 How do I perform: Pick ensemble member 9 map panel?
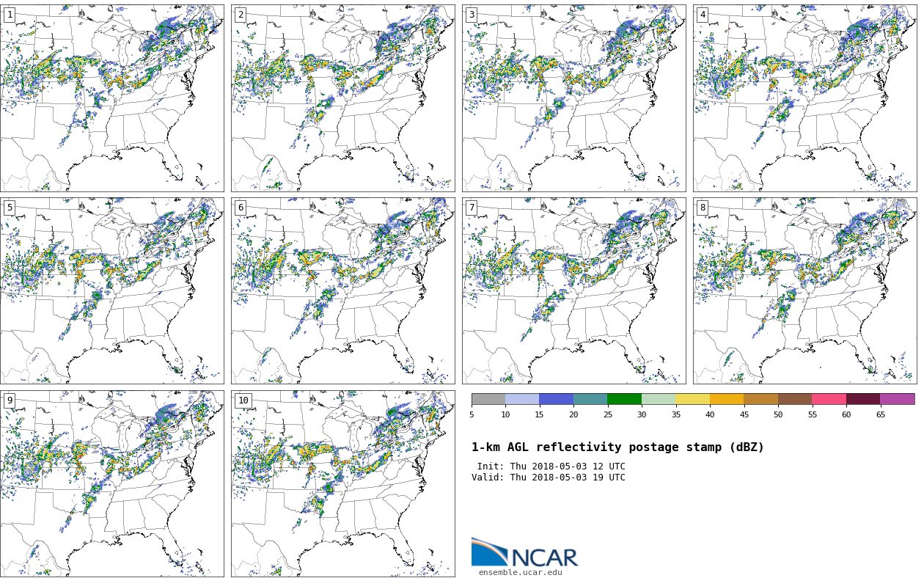[112, 483]
